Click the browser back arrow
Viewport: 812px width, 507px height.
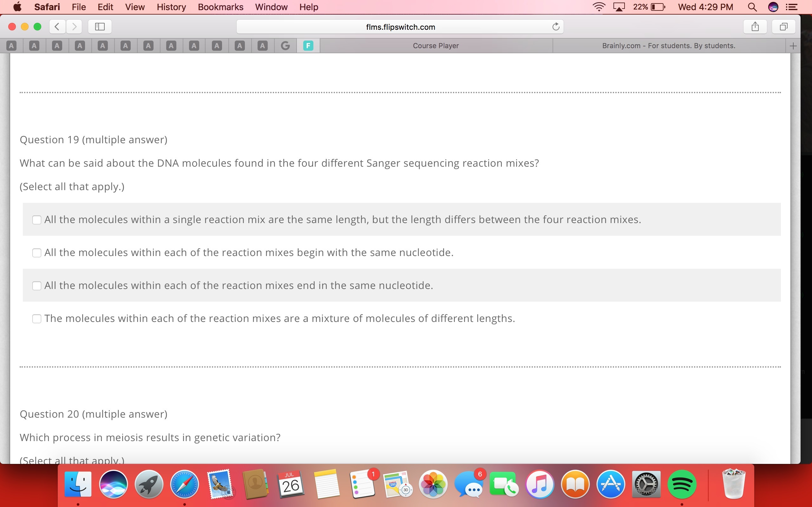57,27
